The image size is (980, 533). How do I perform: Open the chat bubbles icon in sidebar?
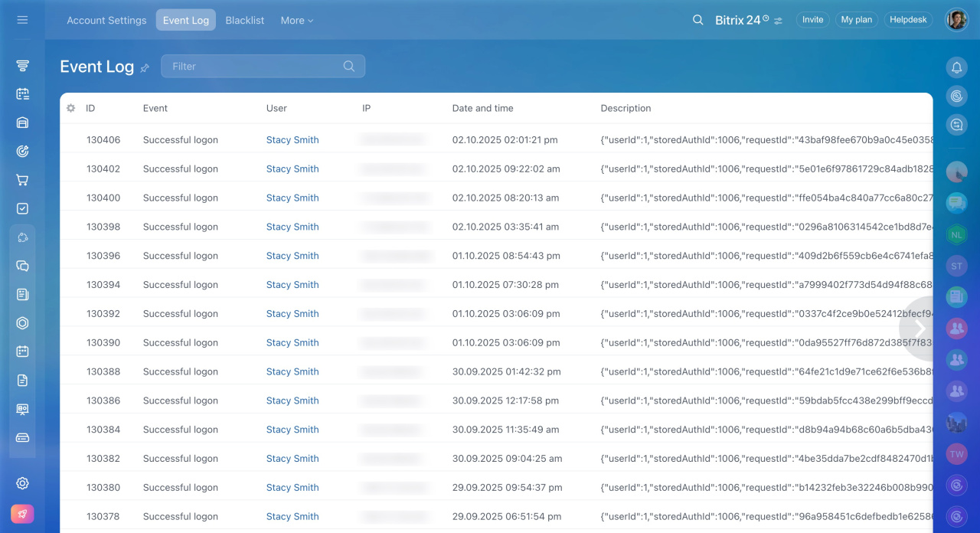coord(22,266)
